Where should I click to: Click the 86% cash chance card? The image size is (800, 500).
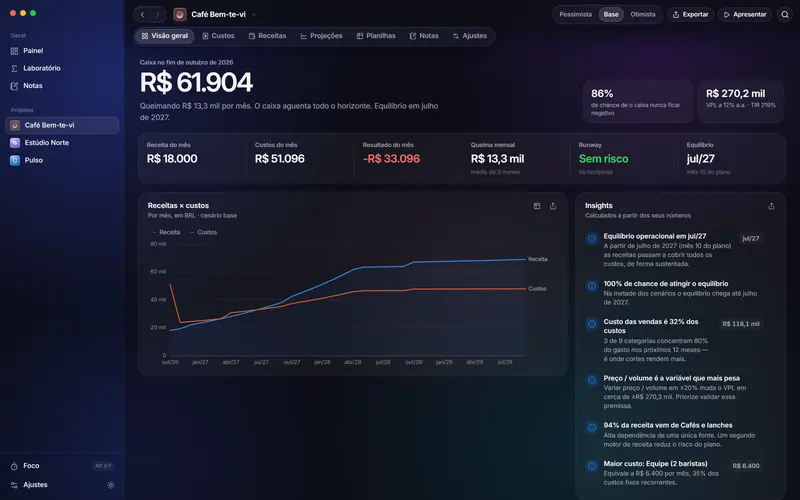pyautogui.click(x=638, y=102)
